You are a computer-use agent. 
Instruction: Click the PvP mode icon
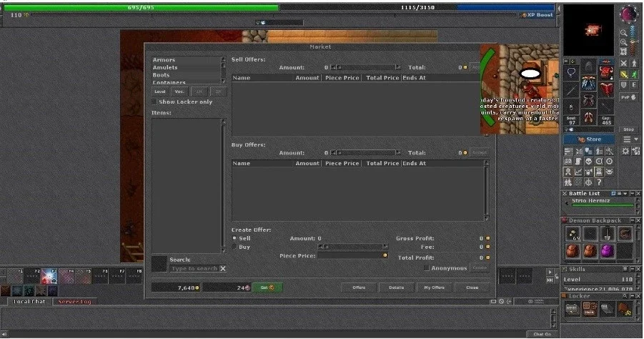click(x=629, y=97)
